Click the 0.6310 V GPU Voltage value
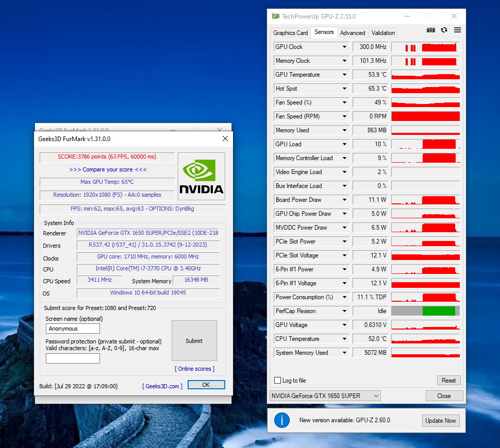Screen dimensions: 500x448 tap(371, 325)
